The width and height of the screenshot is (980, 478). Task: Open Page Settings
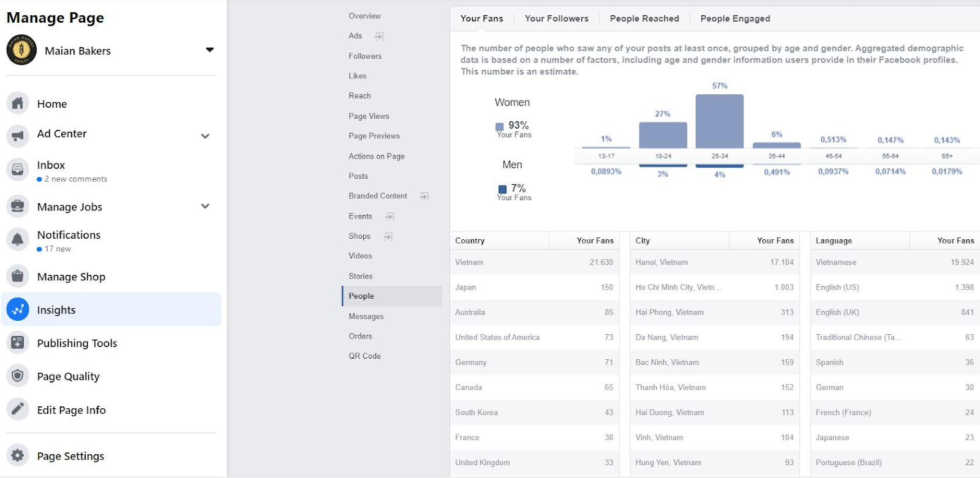[111, 455]
